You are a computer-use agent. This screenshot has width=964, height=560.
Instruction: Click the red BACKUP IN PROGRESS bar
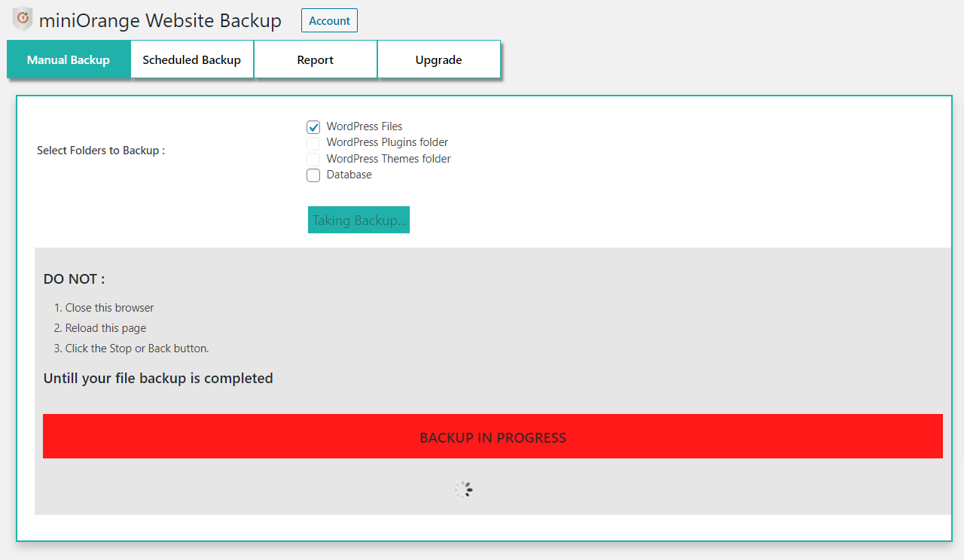(493, 436)
